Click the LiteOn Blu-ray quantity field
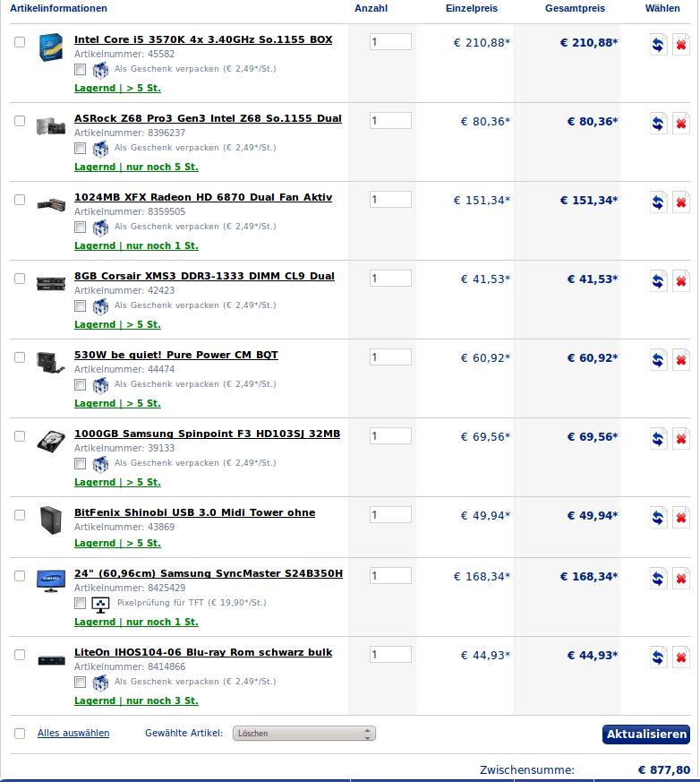Screen dimensions: 700x782 (x=390, y=655)
